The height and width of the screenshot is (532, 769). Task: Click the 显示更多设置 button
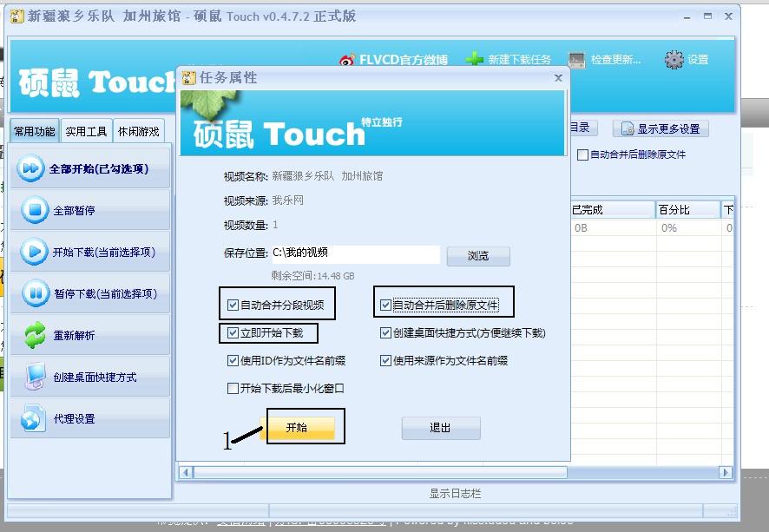[661, 128]
